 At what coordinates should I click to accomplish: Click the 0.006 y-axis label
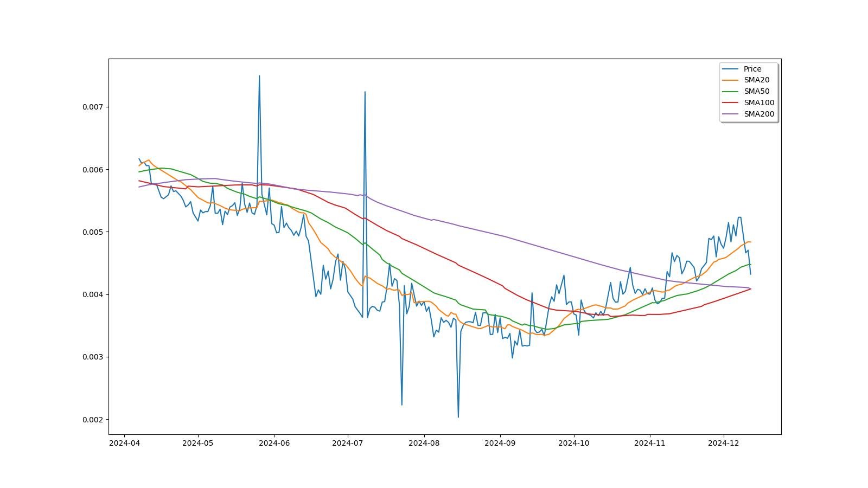[x=93, y=170]
